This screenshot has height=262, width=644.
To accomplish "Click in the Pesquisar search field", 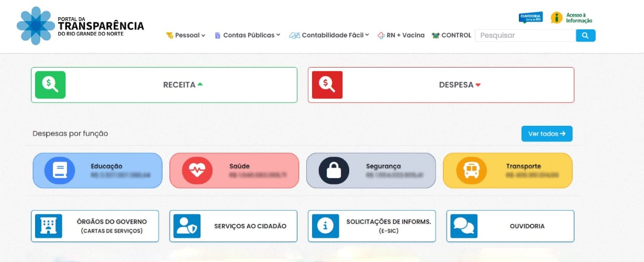I will click(525, 35).
